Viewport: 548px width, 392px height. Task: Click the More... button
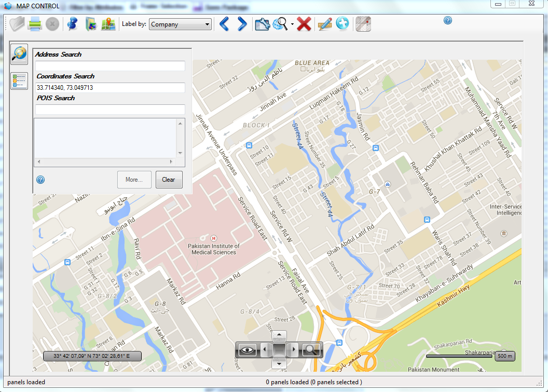coord(134,180)
